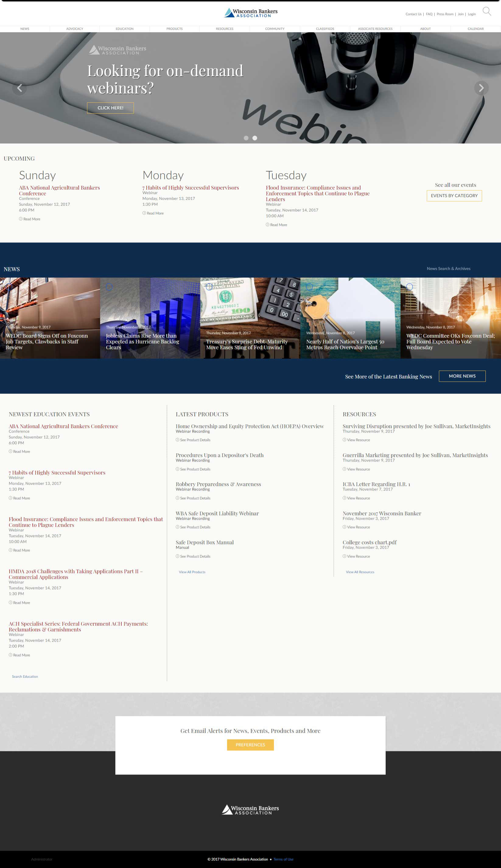Open News Search & Archives link

448,268
